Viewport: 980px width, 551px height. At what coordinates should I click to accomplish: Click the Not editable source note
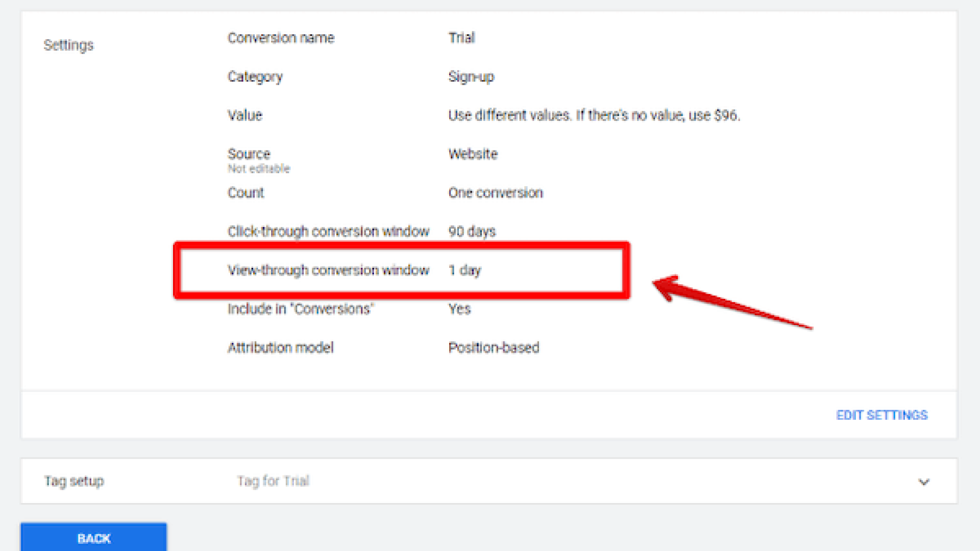click(259, 168)
